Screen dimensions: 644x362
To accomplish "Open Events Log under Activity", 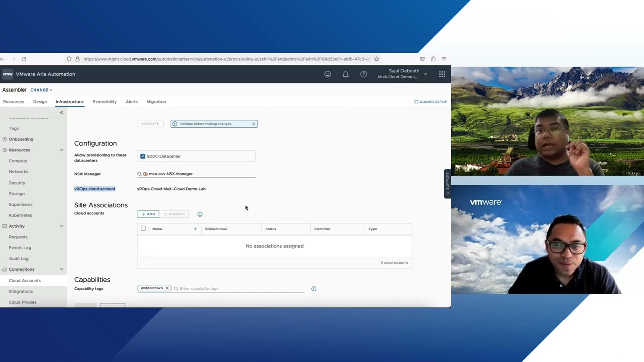I will click(20, 248).
